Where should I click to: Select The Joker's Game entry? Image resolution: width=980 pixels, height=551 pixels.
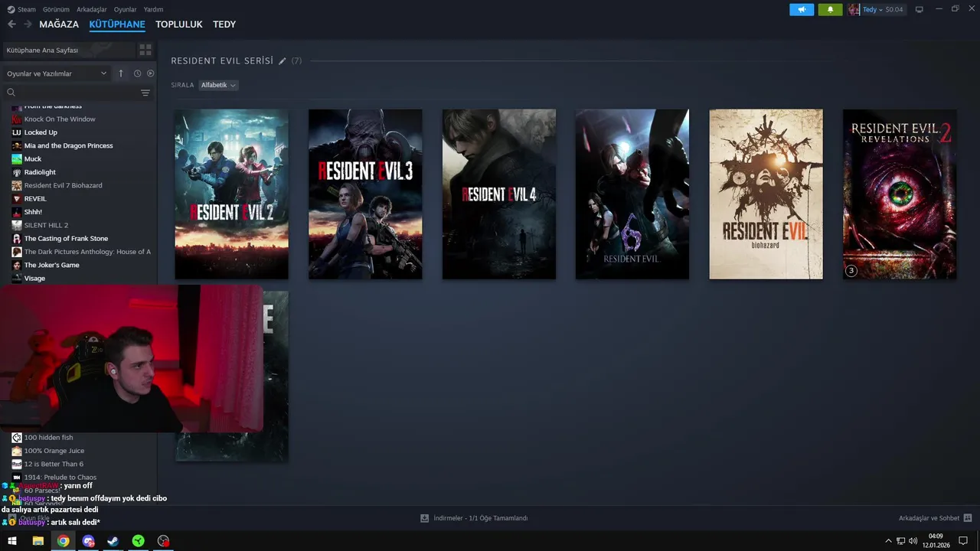(51, 265)
